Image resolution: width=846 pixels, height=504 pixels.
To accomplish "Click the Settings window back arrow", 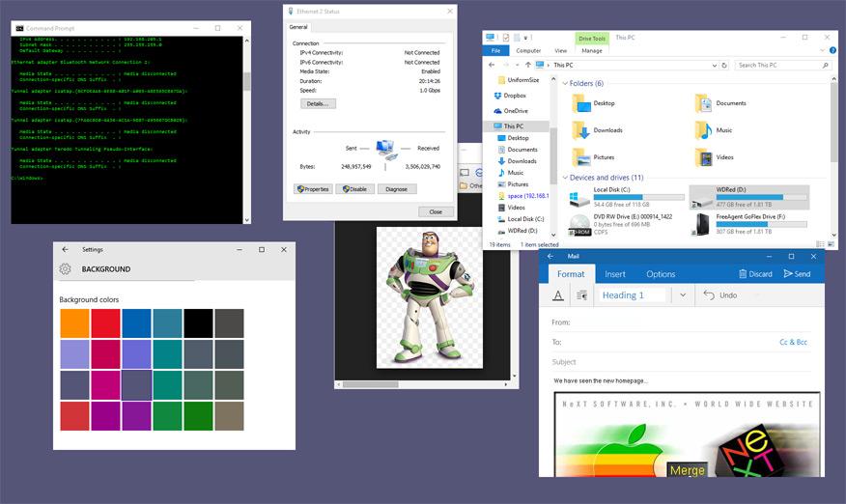I will pyautogui.click(x=65, y=250).
